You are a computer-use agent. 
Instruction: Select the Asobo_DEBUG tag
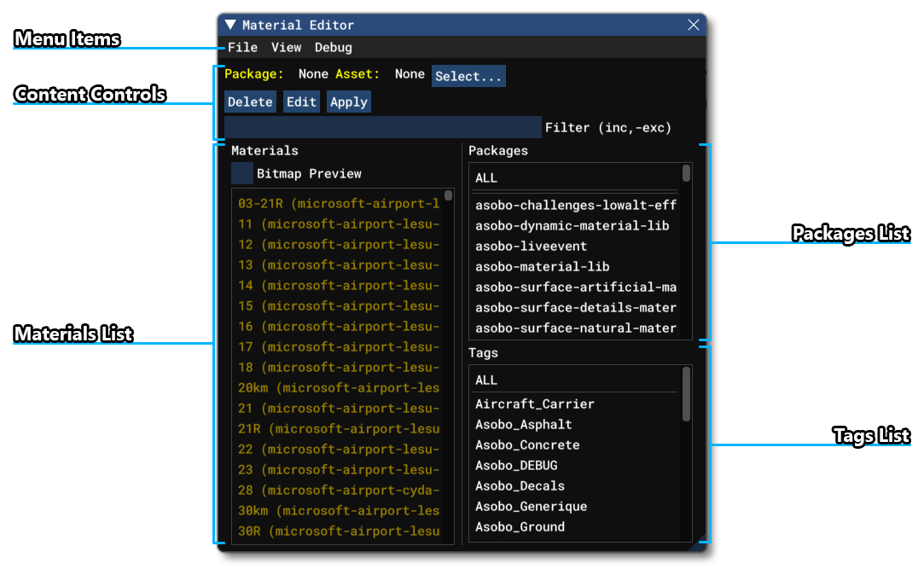pyautogui.click(x=515, y=465)
